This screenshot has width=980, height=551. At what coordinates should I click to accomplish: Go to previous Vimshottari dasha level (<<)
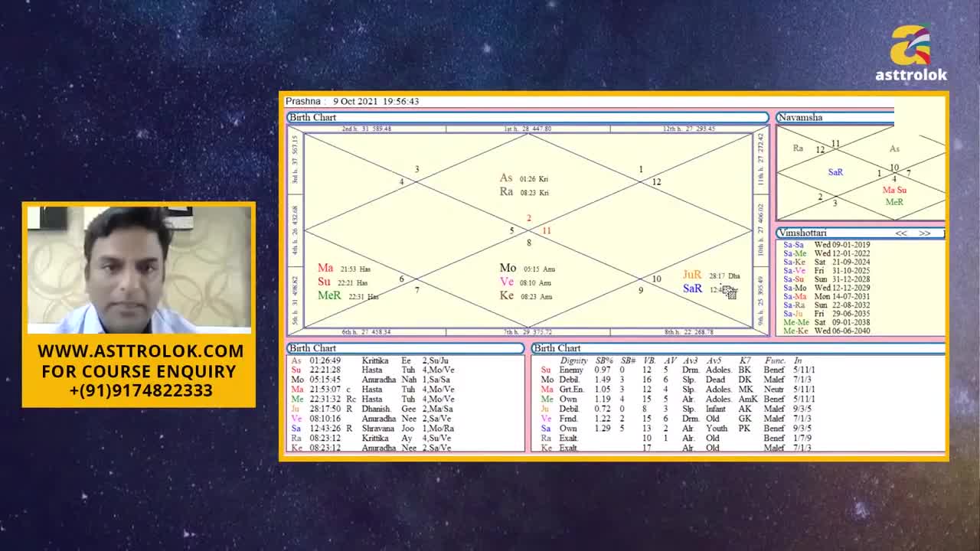(901, 233)
